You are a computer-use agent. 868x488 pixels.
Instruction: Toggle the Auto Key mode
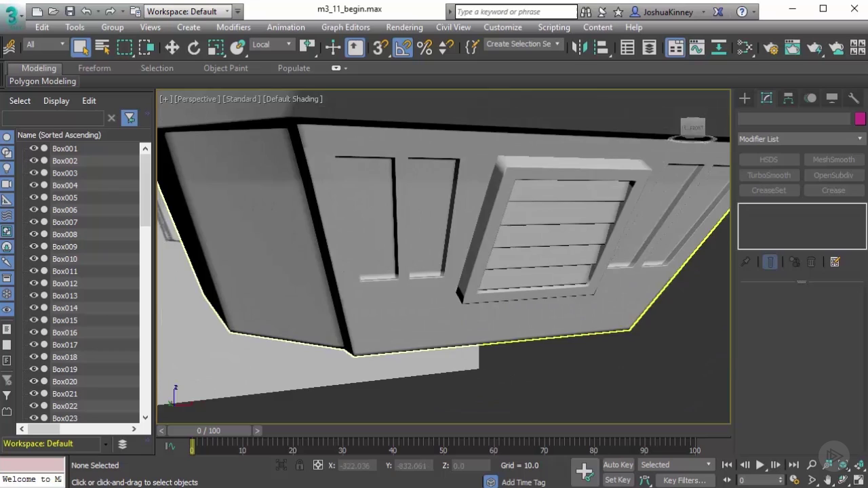pos(618,465)
